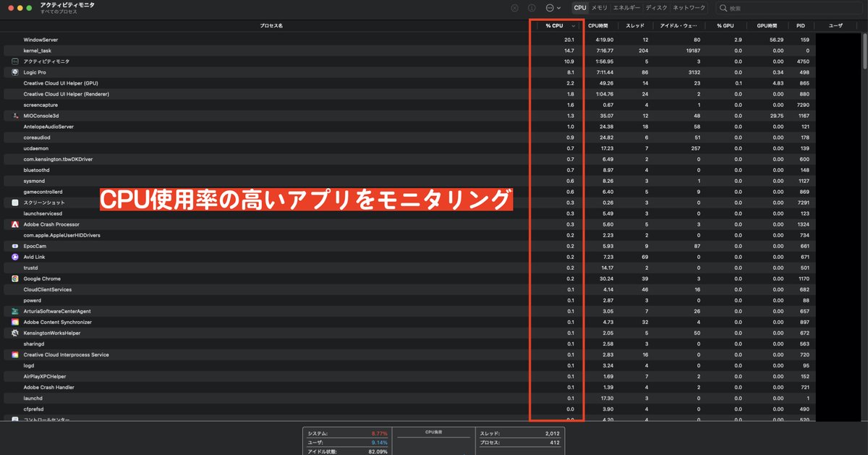Viewport: 868px width, 455px height.
Task: Click the スクリーンショット app icon
Action: [15, 203]
